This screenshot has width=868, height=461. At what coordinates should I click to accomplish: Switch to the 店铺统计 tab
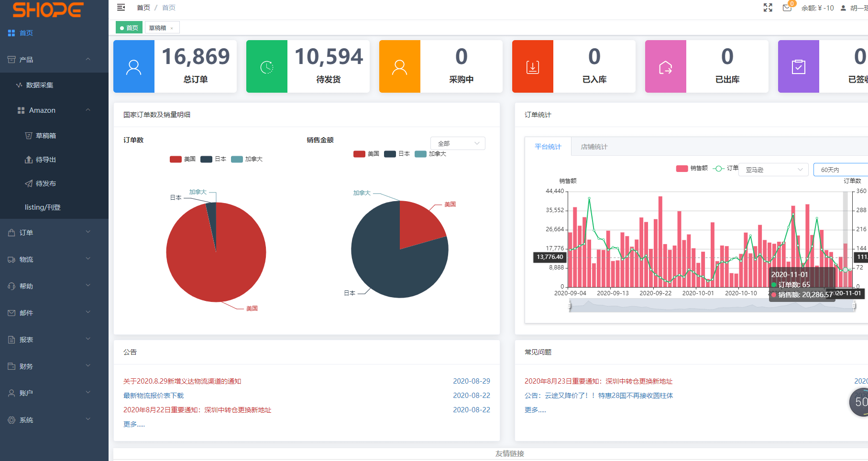pos(594,147)
